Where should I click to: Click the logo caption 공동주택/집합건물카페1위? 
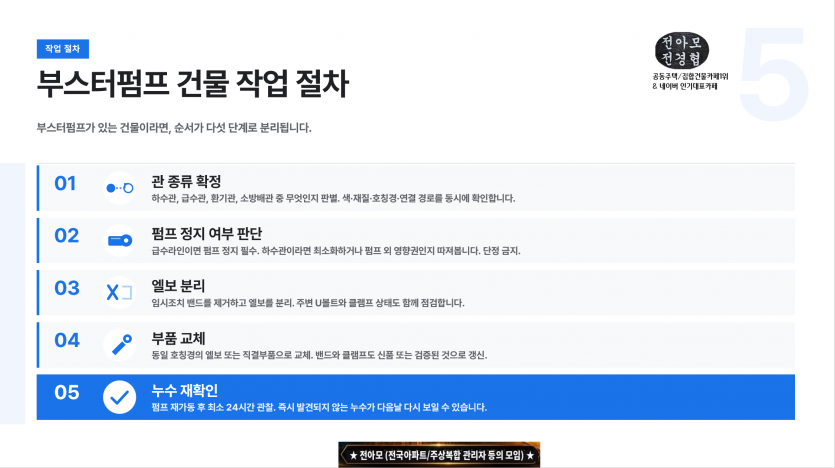click(x=690, y=77)
